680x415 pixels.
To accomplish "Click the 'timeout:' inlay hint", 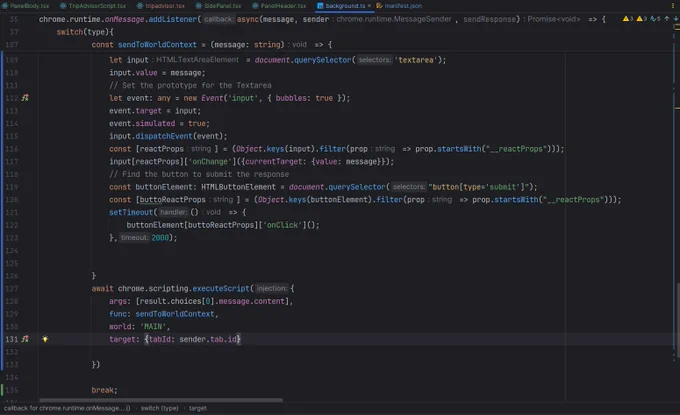I will pyautogui.click(x=134, y=238).
